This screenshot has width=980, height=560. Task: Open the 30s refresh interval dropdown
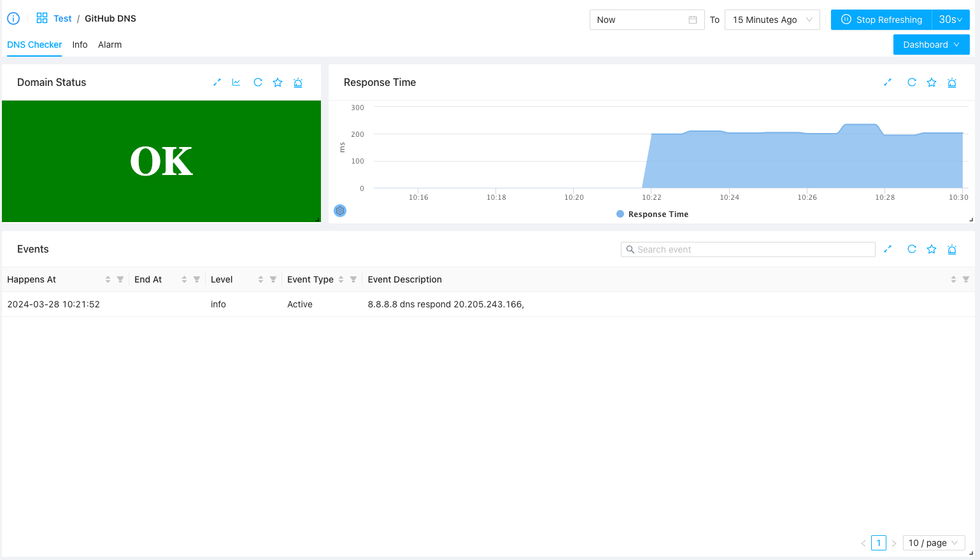(x=950, y=20)
